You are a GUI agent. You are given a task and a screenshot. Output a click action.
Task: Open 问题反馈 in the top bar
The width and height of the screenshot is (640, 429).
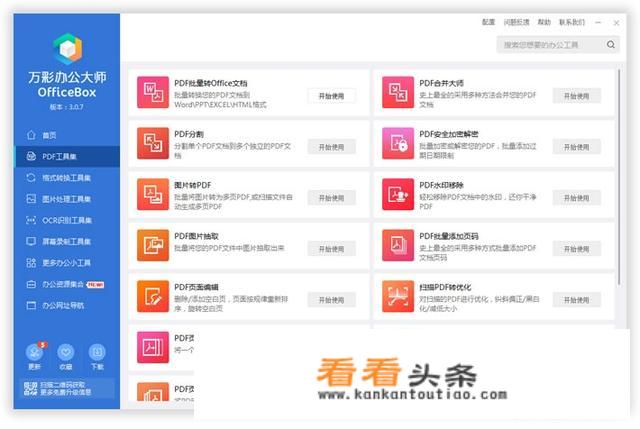(516, 22)
